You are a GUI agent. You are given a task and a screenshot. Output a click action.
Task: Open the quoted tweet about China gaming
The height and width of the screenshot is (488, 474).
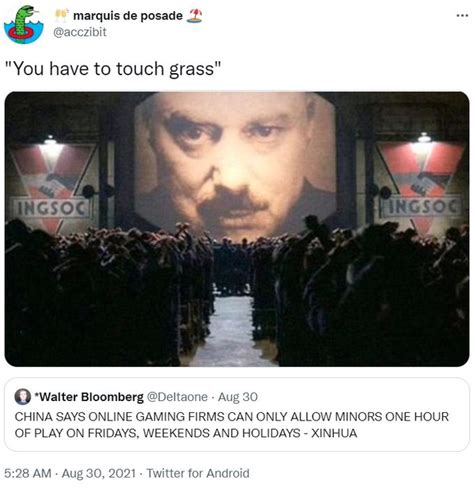coord(237,415)
